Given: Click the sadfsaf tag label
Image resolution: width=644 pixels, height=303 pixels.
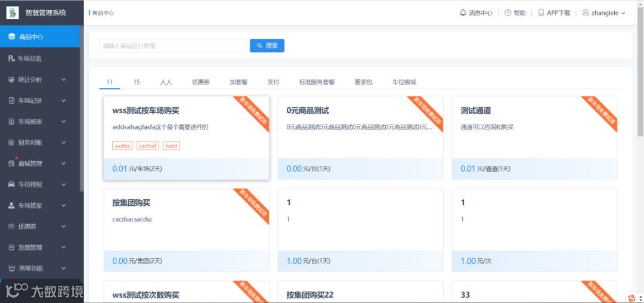Looking at the screenshot, I should pyautogui.click(x=148, y=146).
